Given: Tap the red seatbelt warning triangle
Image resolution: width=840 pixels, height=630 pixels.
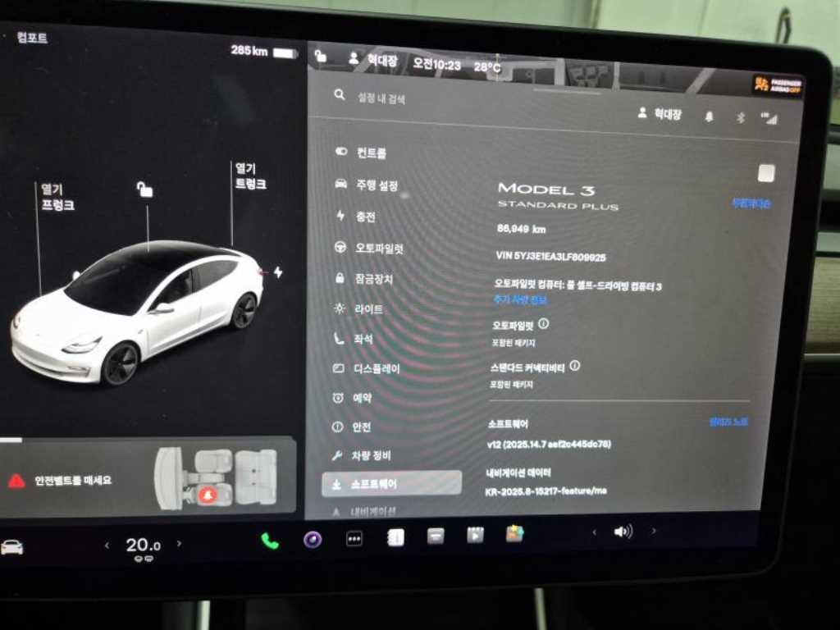Looking at the screenshot, I should [16, 480].
